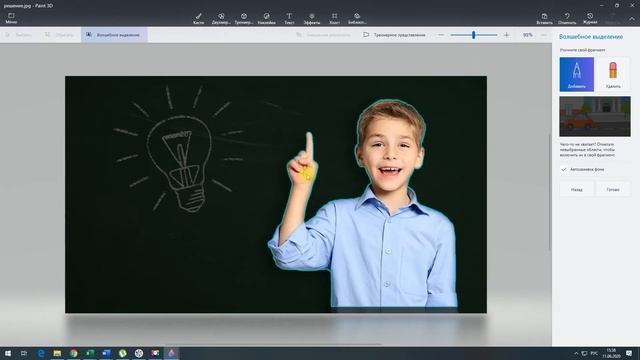The image size is (640, 360).
Task: Open the Effects (Эффекты) tool
Action: tap(312, 18)
